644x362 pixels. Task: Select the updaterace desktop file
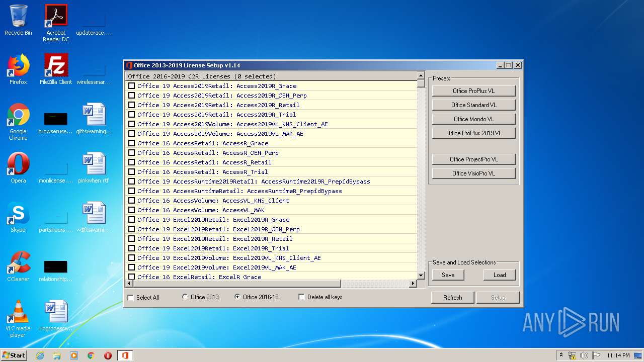tap(94, 23)
